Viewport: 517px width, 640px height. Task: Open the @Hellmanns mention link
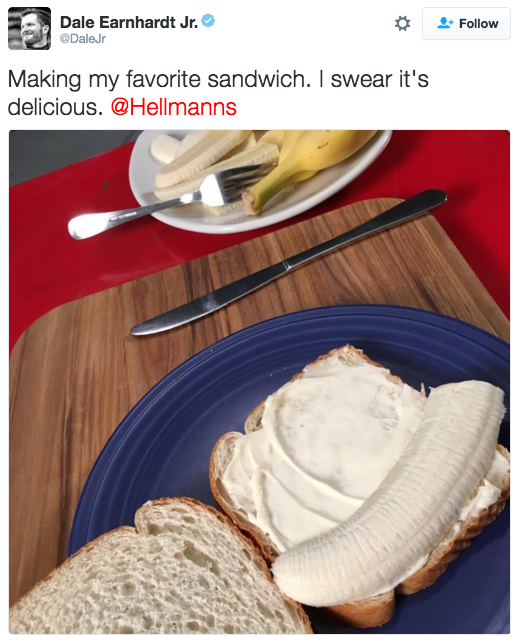coord(173,107)
